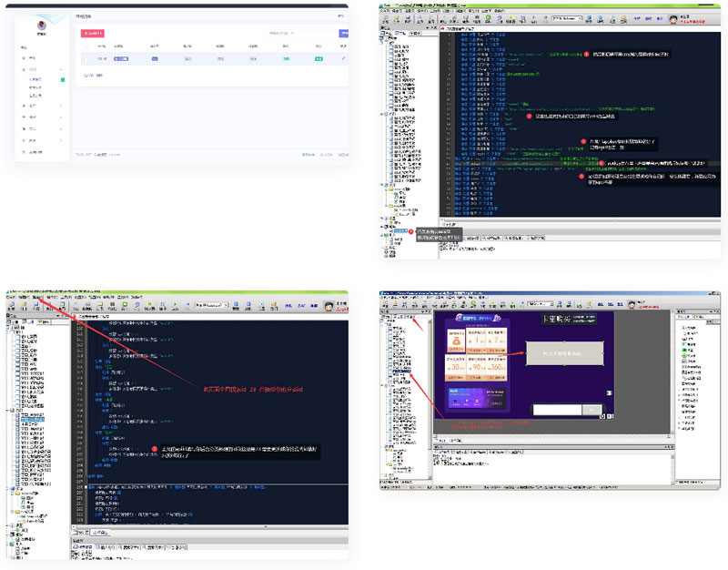The image size is (728, 570).
Task: Click the pencil edit icon in table row
Action: click(343, 58)
